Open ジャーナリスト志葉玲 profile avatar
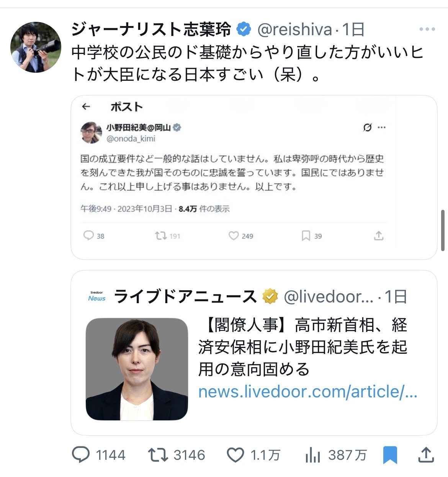 36,47
